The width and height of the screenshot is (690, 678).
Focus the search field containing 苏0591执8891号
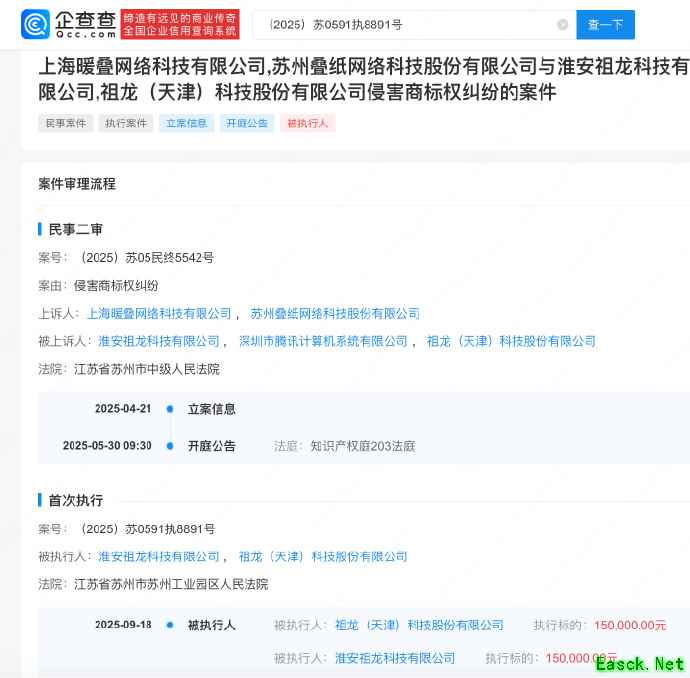pos(414,25)
